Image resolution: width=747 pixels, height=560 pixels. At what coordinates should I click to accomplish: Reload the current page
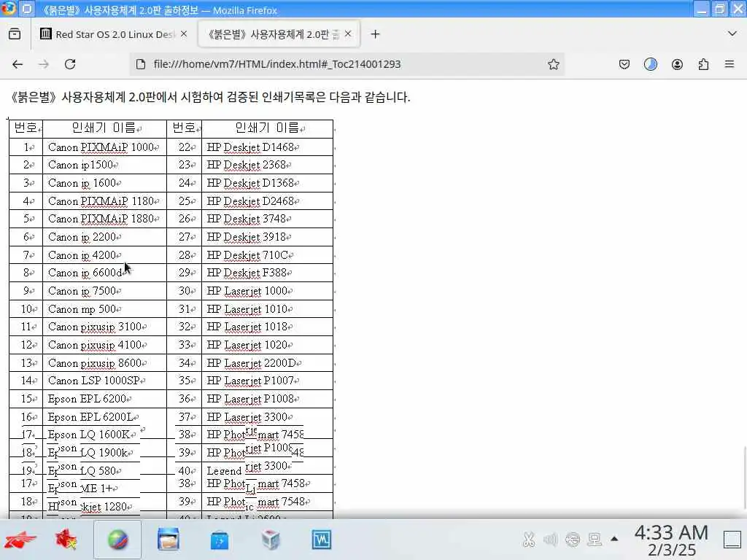70,64
